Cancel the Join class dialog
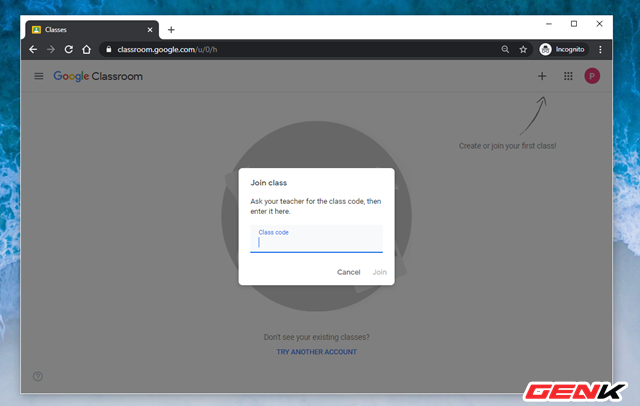Viewport: 640px width, 406px height. 348,272
